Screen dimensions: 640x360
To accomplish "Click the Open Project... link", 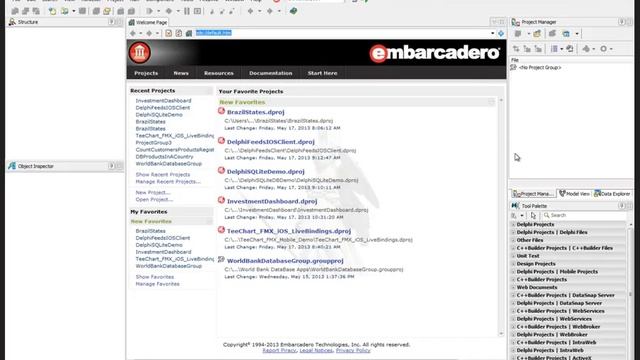I will (154, 200).
